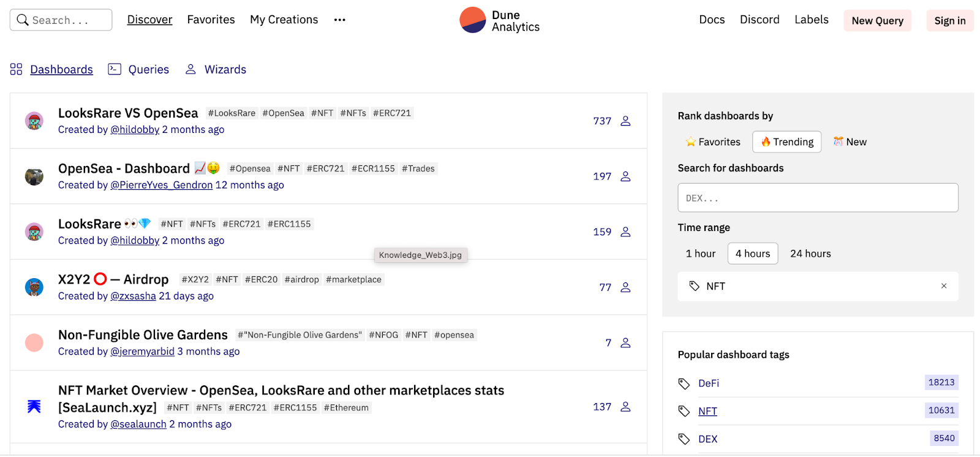Click the #NFOG tag
980x457 pixels.
click(x=383, y=335)
